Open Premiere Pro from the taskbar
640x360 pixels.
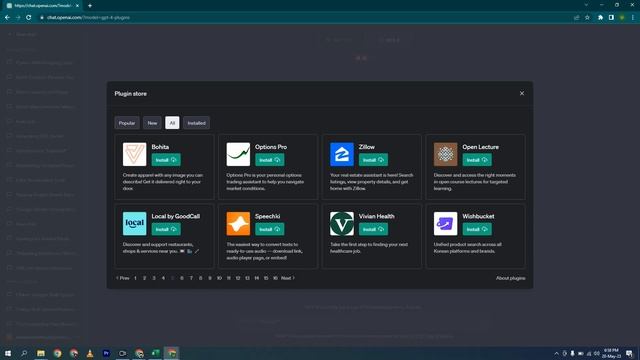tap(106, 353)
